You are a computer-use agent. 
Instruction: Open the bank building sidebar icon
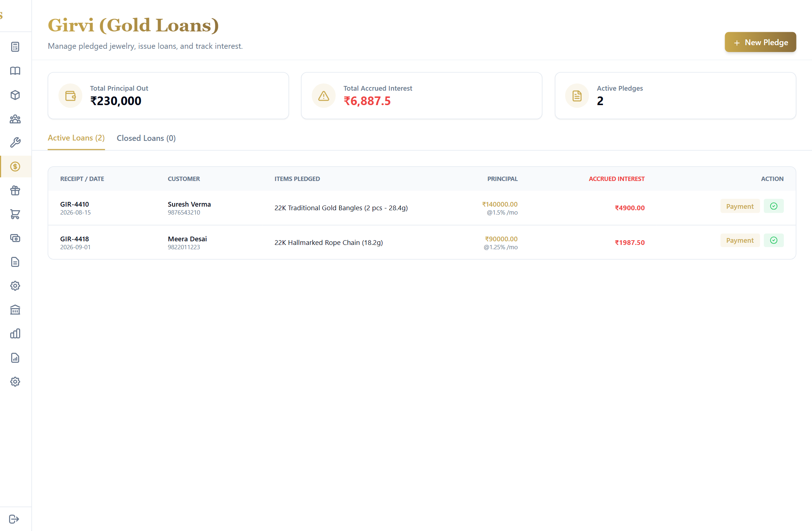point(15,310)
